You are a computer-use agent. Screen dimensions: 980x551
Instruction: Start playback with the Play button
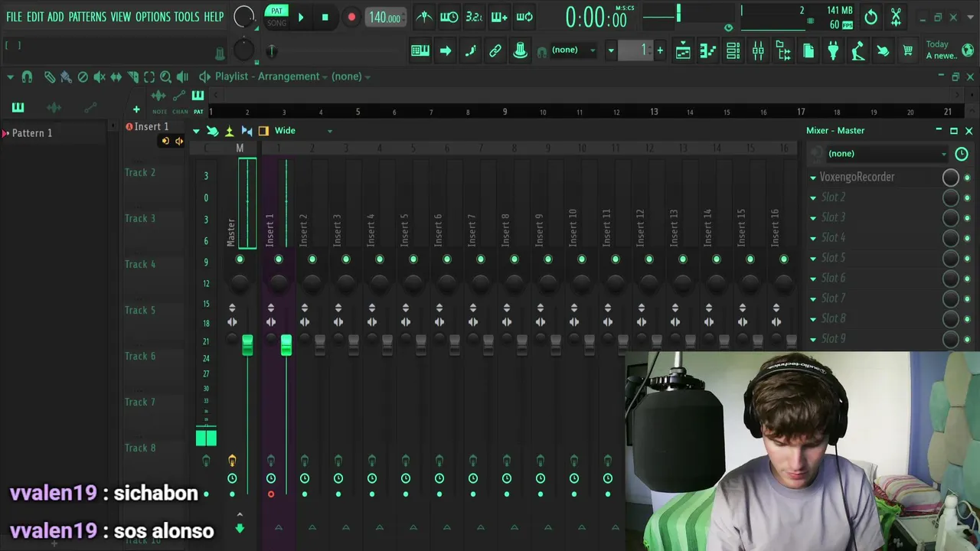tap(300, 17)
